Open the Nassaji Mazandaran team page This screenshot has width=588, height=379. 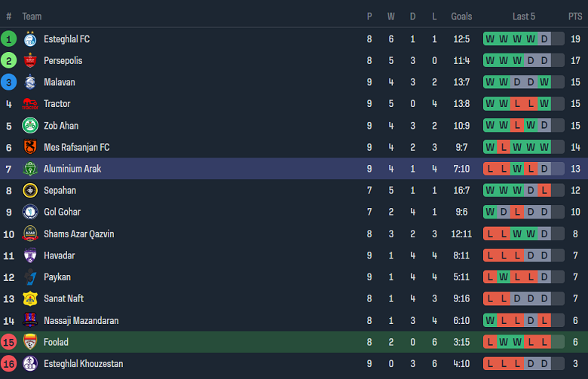click(x=81, y=320)
